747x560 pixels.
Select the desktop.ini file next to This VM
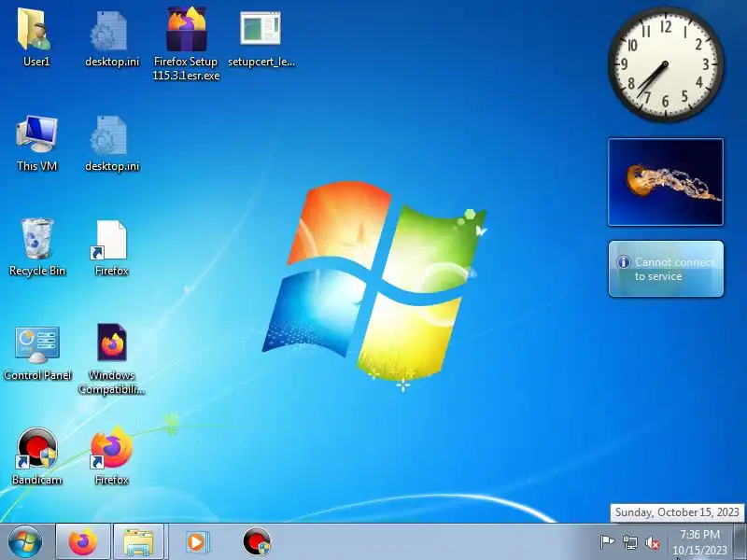point(109,135)
